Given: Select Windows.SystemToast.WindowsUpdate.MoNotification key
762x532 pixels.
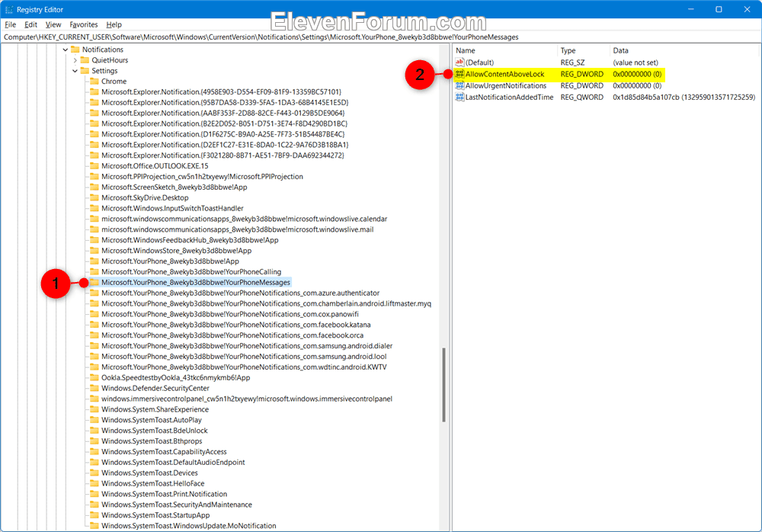Looking at the screenshot, I should pyautogui.click(x=188, y=526).
